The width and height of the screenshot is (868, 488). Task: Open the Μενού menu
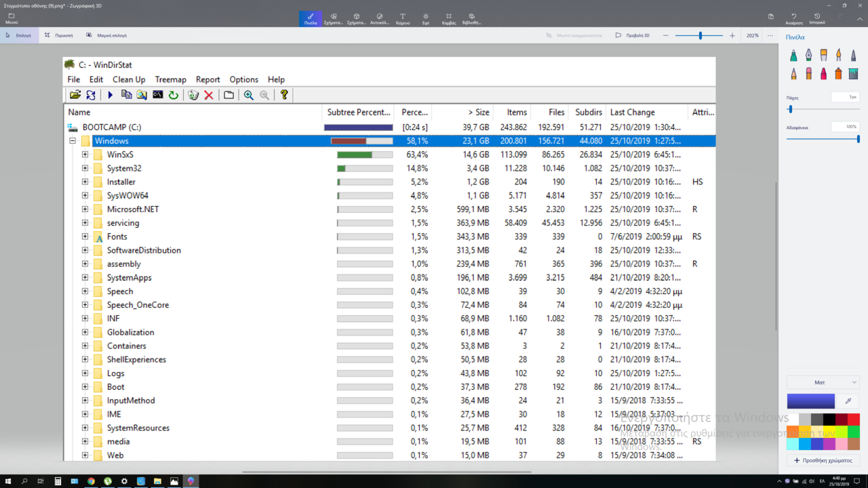pos(12,18)
